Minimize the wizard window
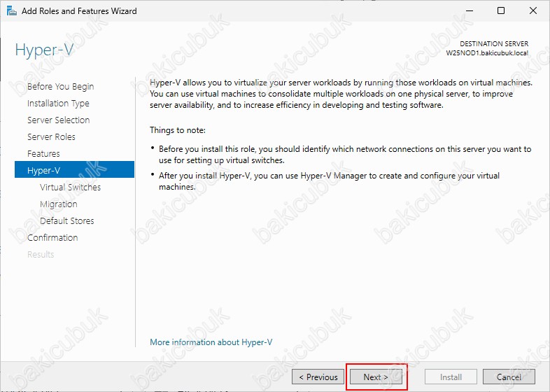Screen dimensions: 550x392 470,11
